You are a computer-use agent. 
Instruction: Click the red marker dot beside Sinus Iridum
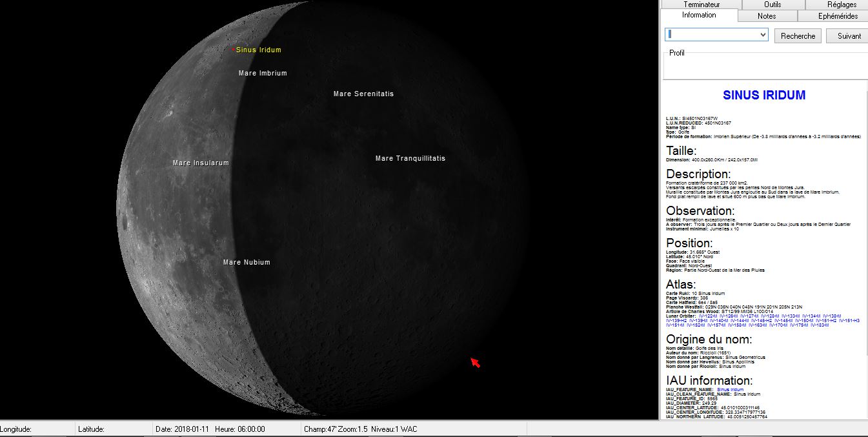pyautogui.click(x=234, y=49)
